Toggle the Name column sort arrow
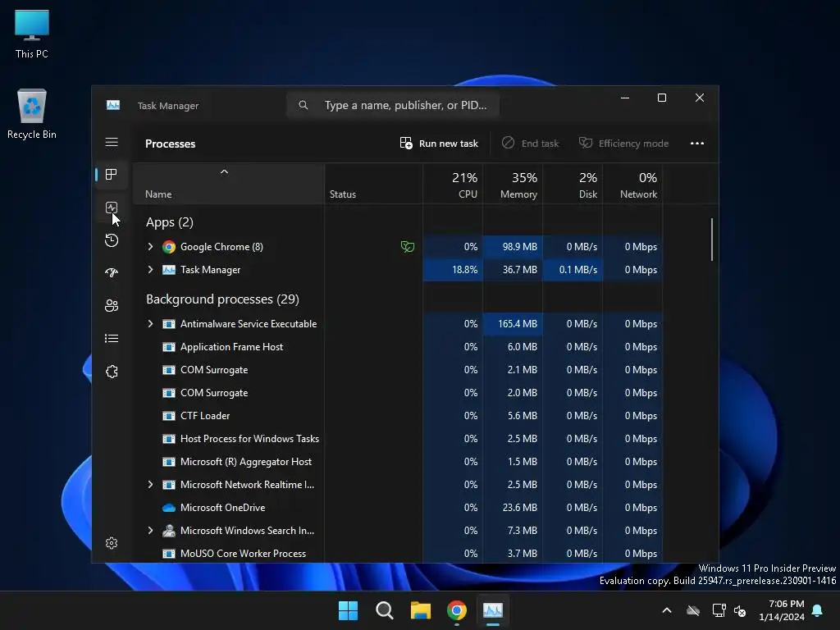This screenshot has height=630, width=840. pyautogui.click(x=225, y=172)
